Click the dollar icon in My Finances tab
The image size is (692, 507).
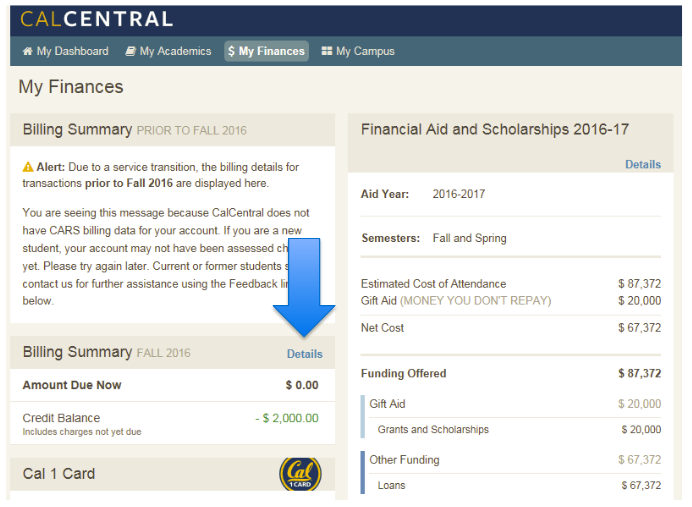tap(231, 51)
